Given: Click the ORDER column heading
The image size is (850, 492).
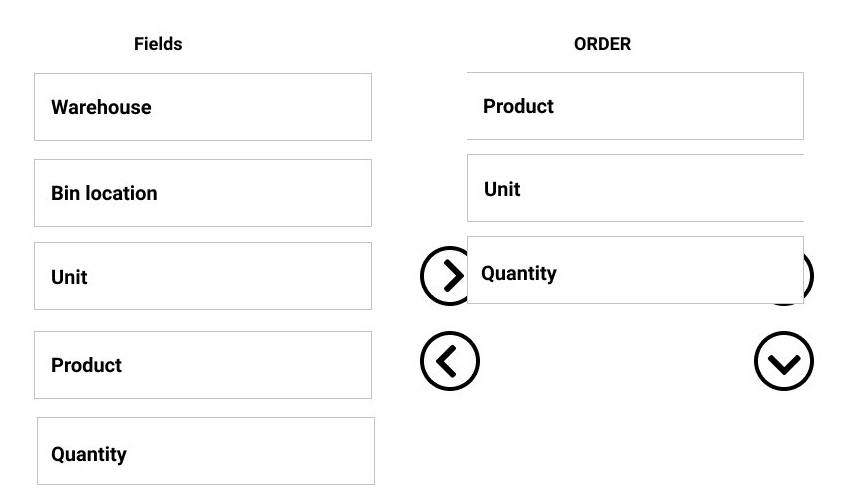Looking at the screenshot, I should point(602,44).
